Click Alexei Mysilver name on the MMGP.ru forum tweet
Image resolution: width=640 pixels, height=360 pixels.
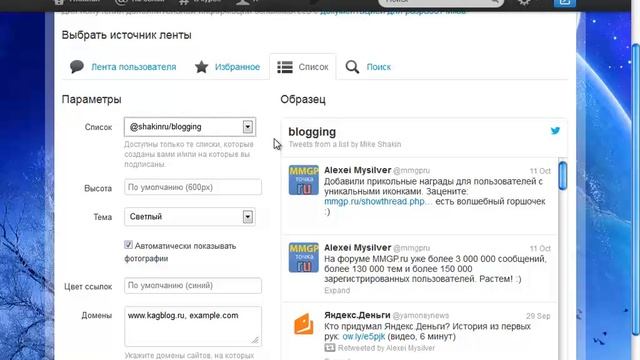(358, 248)
